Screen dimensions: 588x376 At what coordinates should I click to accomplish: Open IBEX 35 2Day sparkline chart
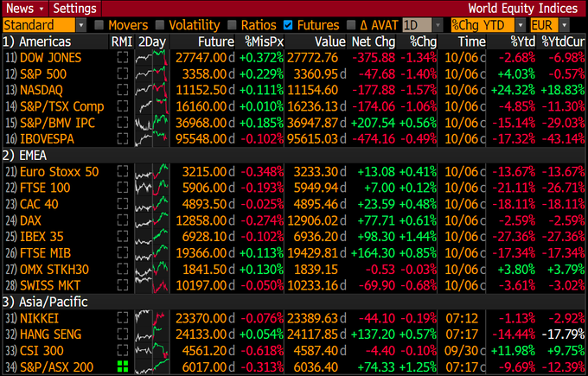point(152,237)
